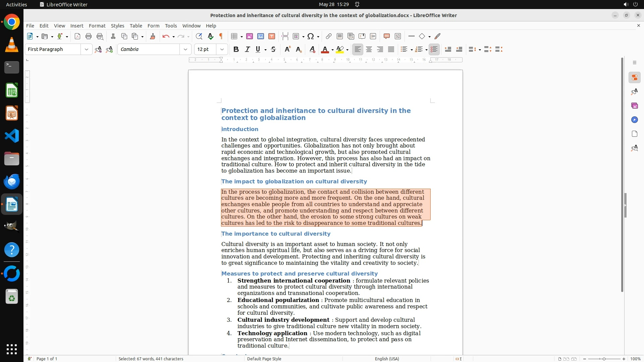
Task: Click the English (USA) language status field
Action: (x=387, y=359)
